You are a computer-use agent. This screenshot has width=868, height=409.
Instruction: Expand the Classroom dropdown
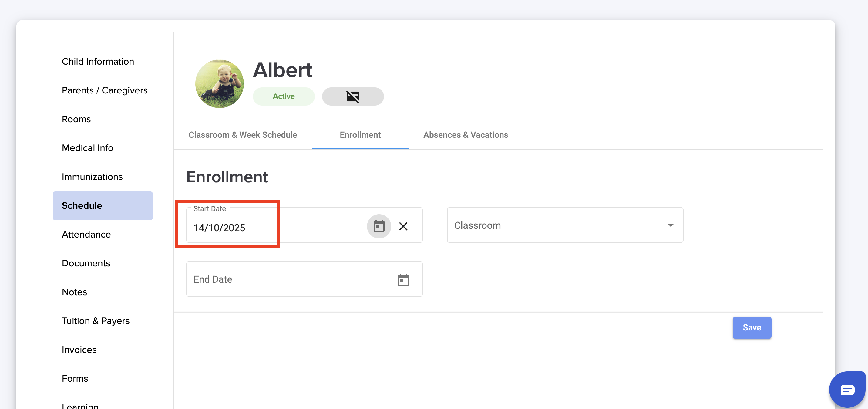[x=559, y=225]
